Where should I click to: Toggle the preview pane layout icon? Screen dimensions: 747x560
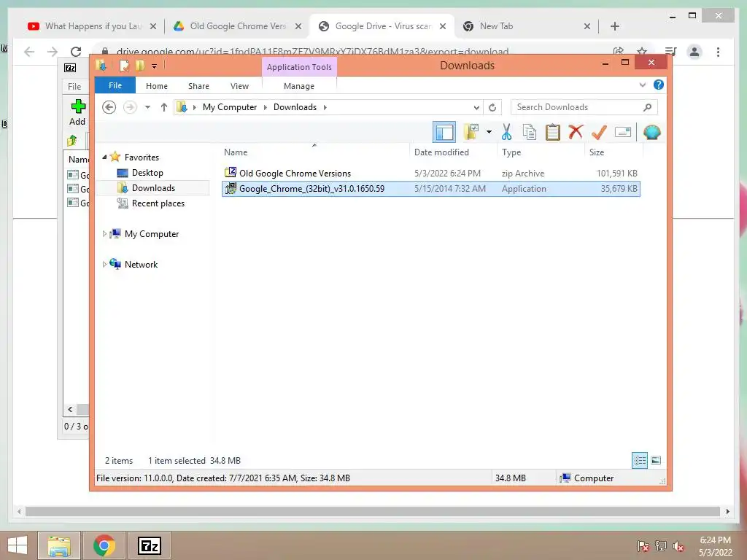pyautogui.click(x=444, y=132)
